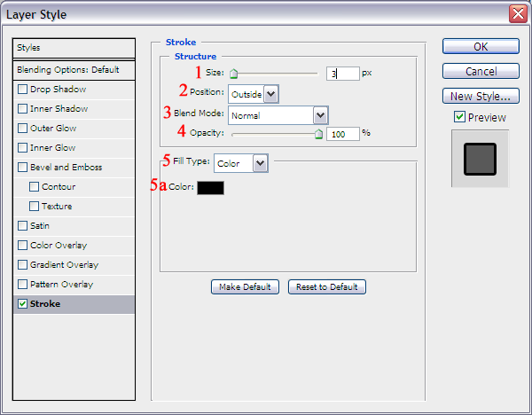Select the Gradient Overlay label
Image resolution: width=532 pixels, height=415 pixels.
tap(65, 264)
